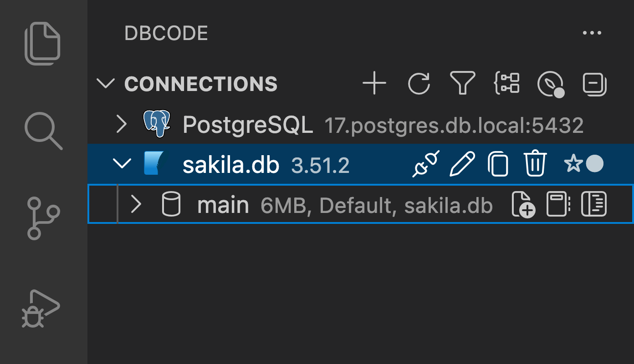Viewport: 634px width, 364px height.
Task: Open the compass-shaped tool in the Connections toolbar
Action: (x=551, y=83)
